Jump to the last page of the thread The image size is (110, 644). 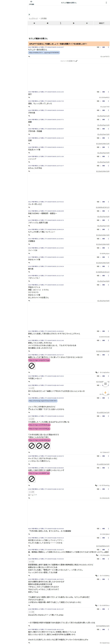pyautogui.click(x=87, y=23)
